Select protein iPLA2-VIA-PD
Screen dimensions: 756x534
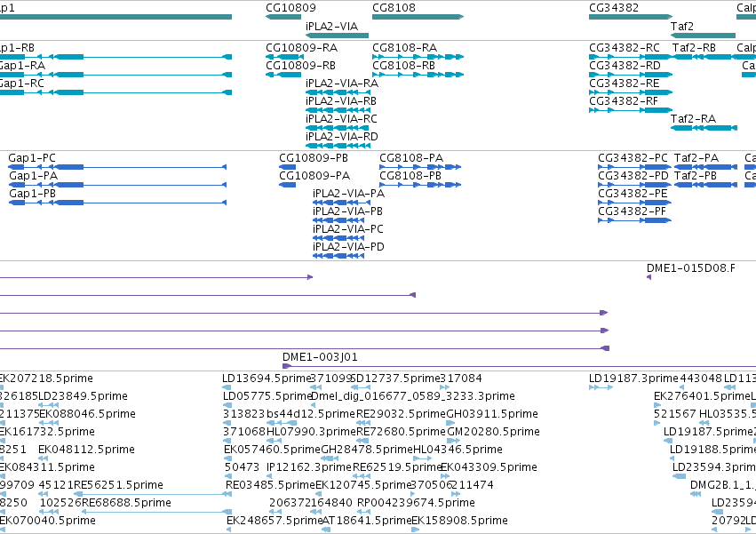pos(348,248)
